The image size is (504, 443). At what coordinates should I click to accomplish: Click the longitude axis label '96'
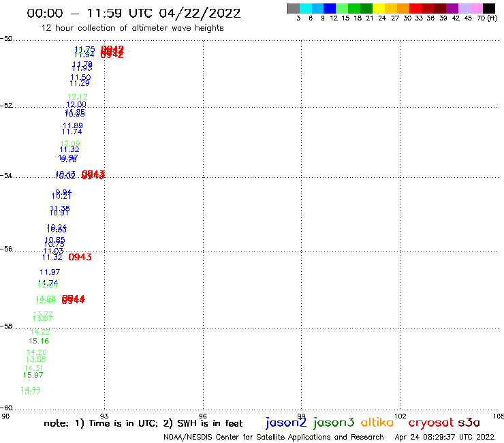pyautogui.click(x=203, y=416)
